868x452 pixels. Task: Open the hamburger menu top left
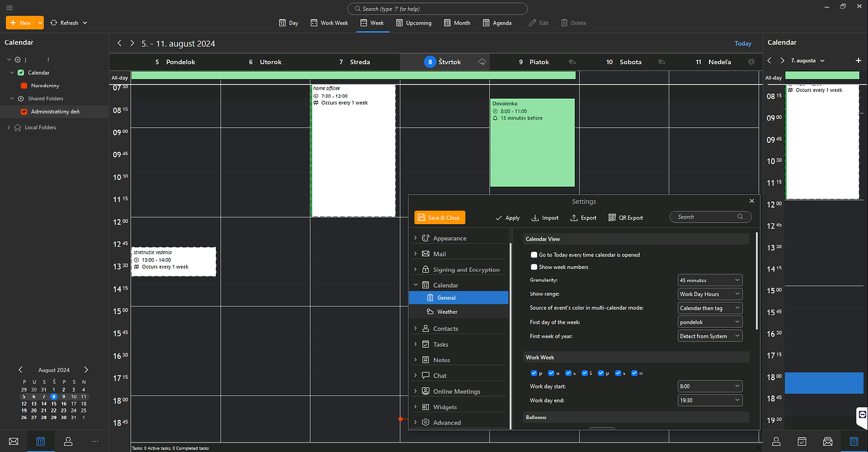(x=9, y=8)
